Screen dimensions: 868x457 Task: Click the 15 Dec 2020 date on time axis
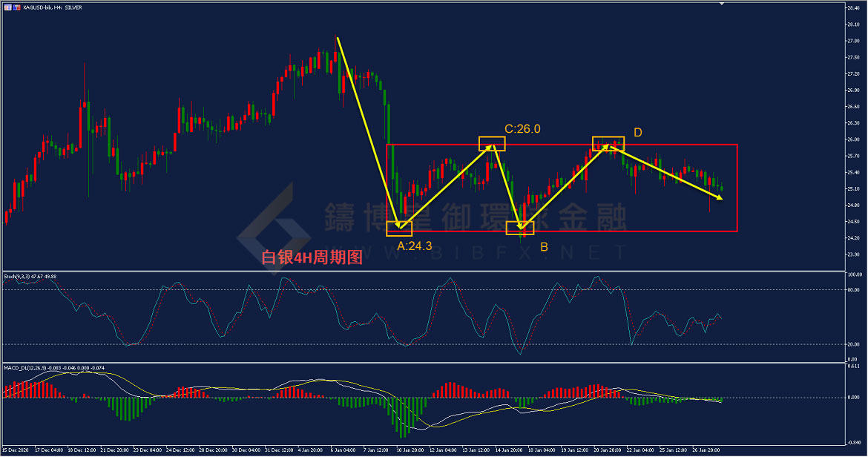click(16, 450)
